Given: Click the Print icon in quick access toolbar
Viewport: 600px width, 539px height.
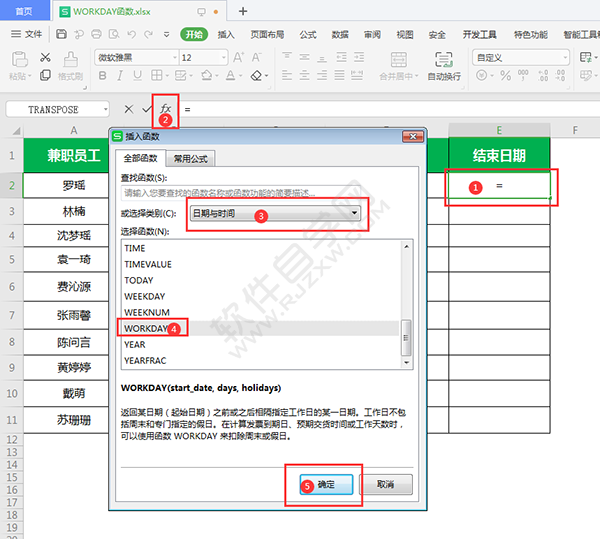Looking at the screenshot, I should (96, 34).
